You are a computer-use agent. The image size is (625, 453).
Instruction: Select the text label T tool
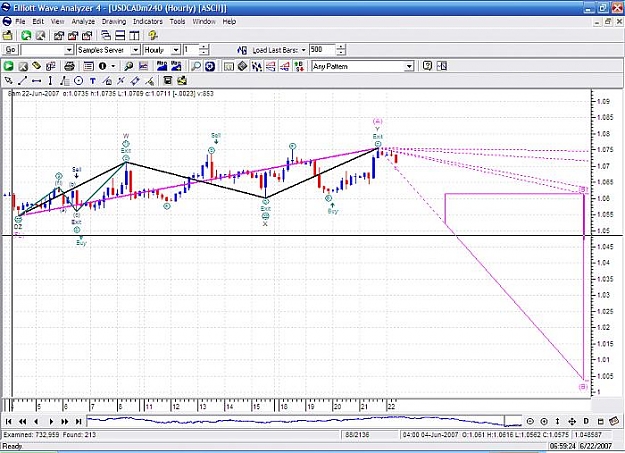(92, 81)
